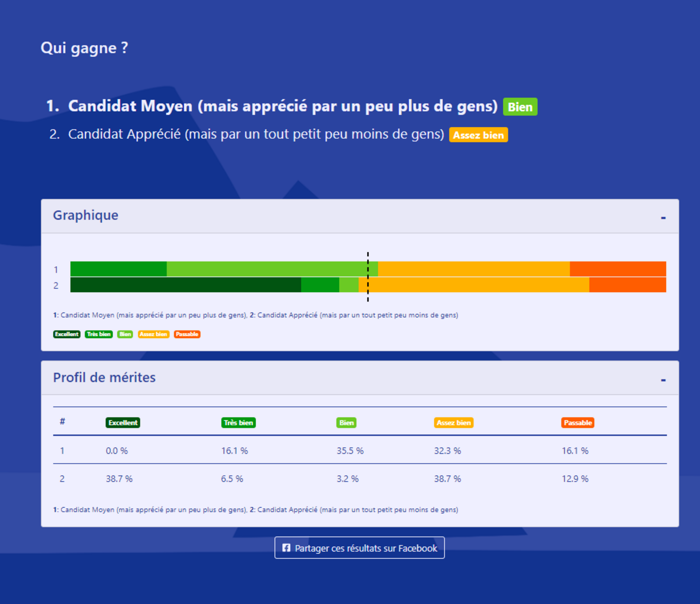Click the 38.7 % Excellent cell in row 2
This screenshot has height=604, width=700.
pyautogui.click(x=119, y=479)
